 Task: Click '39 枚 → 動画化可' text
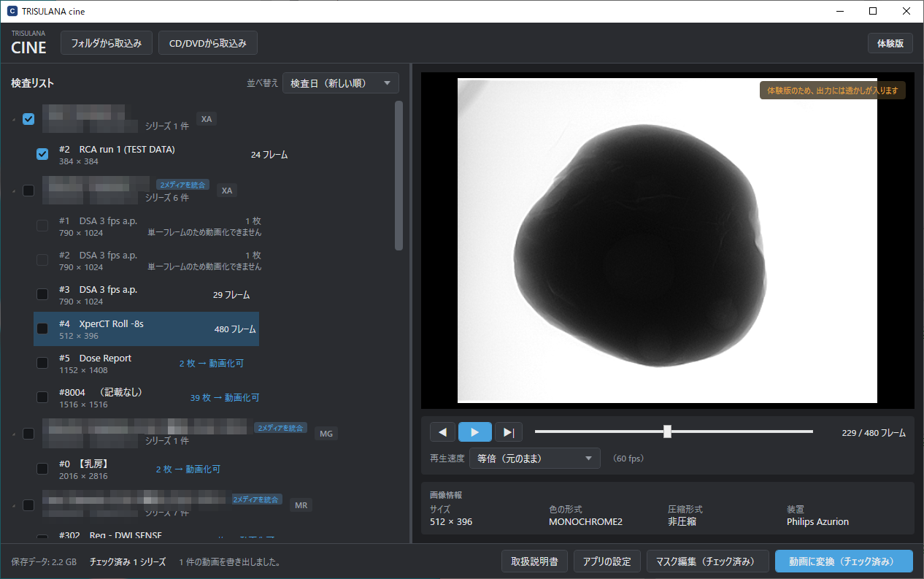click(x=225, y=398)
